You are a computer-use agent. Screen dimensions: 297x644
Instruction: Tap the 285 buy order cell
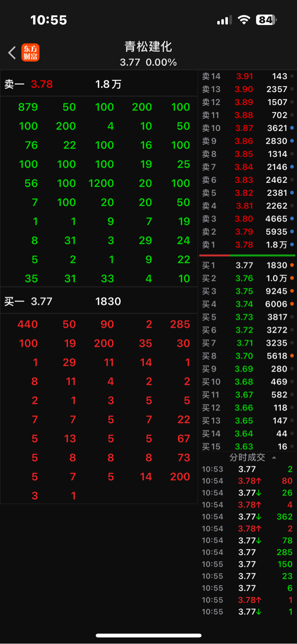(180, 325)
